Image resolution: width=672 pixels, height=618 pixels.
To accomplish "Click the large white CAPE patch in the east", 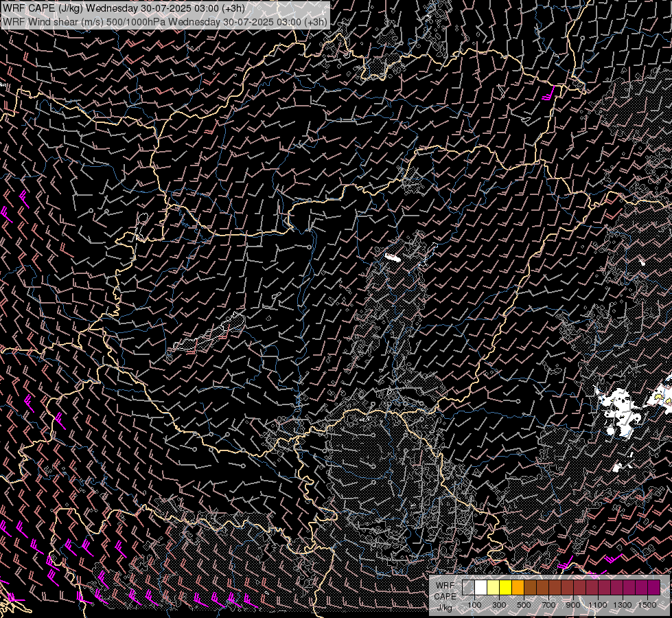I will coord(619,412).
